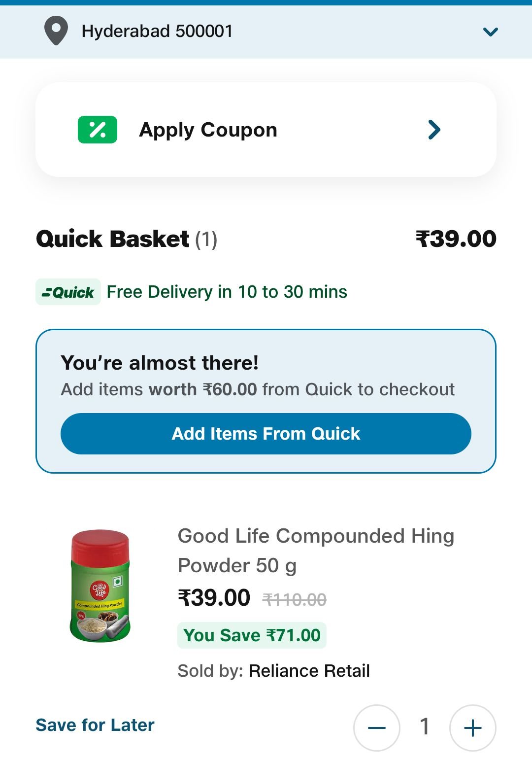Click the green percent coupon icon

[98, 130]
